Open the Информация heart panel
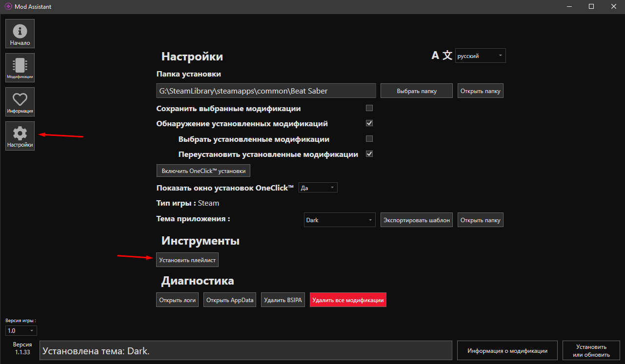Screen dimensions: 625x364 click(20, 101)
